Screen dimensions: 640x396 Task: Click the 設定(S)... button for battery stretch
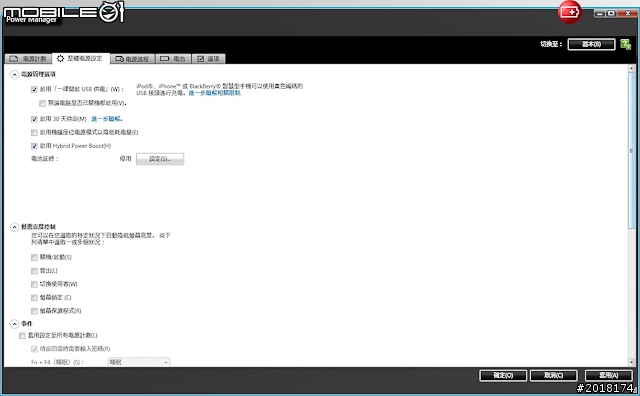click(x=160, y=159)
